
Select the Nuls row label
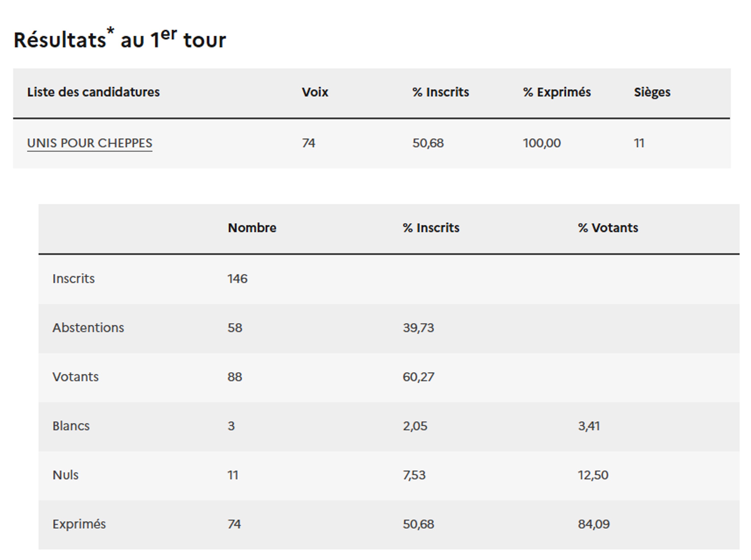click(66, 475)
